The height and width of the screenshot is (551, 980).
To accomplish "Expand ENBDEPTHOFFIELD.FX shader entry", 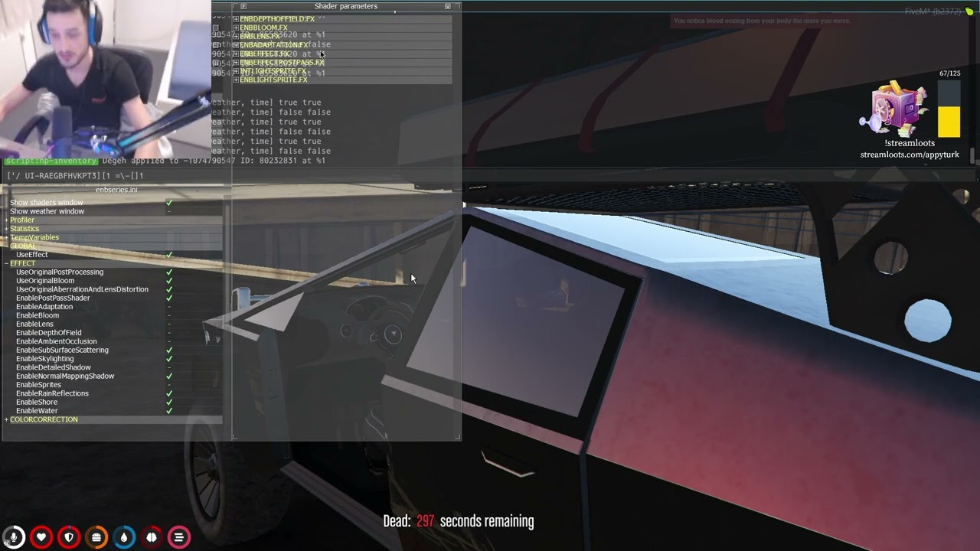I will point(236,18).
